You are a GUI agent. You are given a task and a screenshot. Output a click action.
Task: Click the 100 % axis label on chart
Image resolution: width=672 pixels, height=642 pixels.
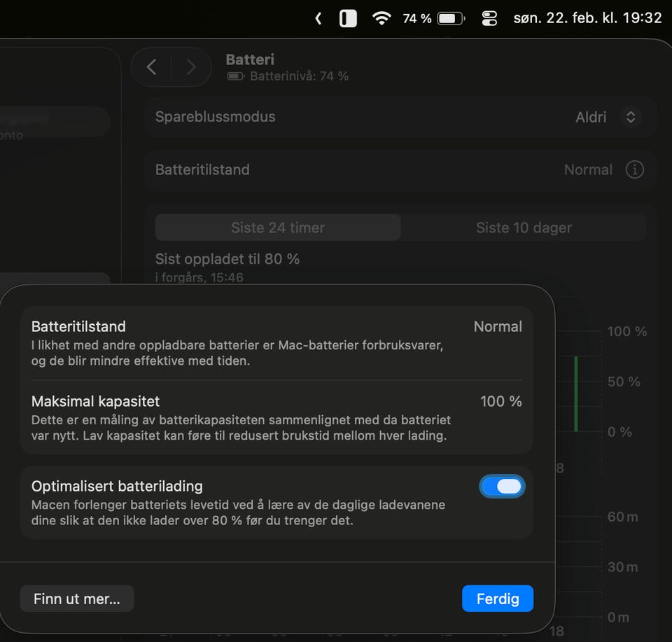pyautogui.click(x=627, y=331)
